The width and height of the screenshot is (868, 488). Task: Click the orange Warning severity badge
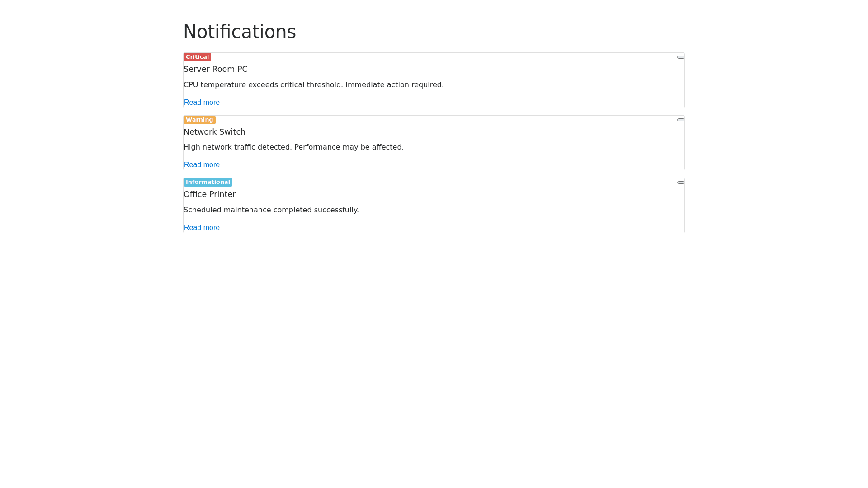(199, 120)
